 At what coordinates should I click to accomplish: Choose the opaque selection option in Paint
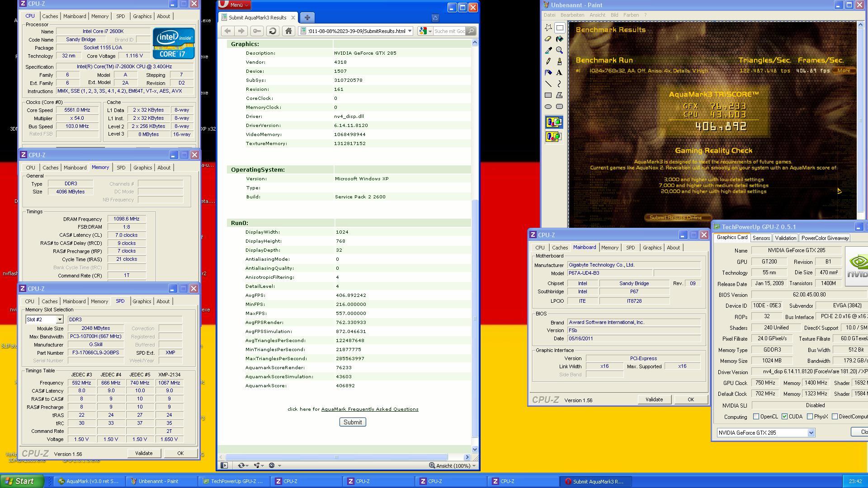pyautogui.click(x=554, y=122)
